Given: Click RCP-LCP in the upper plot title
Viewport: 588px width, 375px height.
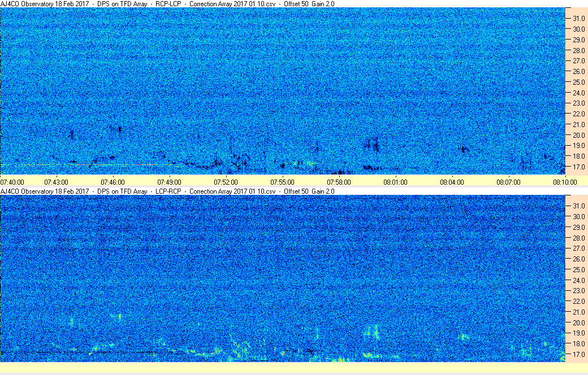Looking at the screenshot, I should tap(168, 4).
